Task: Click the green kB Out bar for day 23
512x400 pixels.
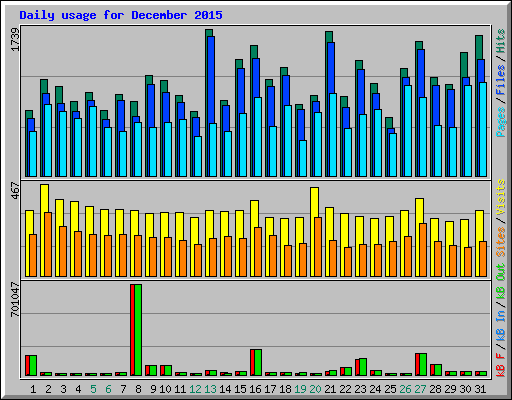Action: (x=363, y=367)
